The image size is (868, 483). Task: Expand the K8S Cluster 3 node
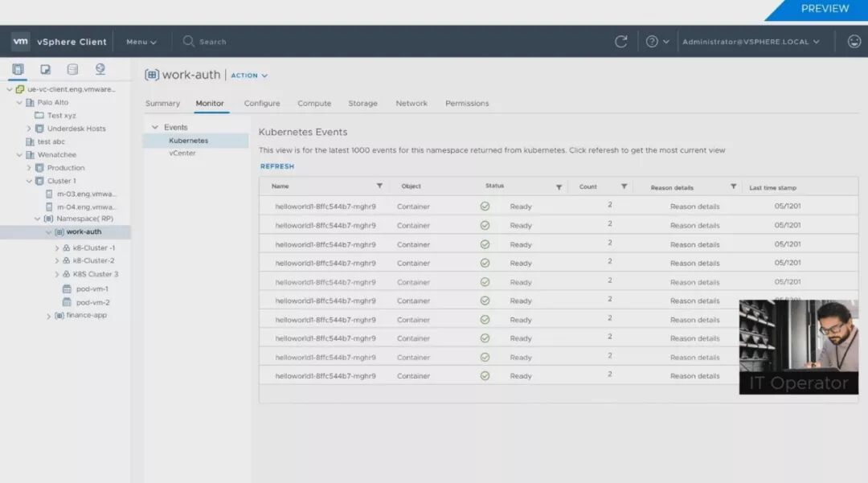pos(56,274)
